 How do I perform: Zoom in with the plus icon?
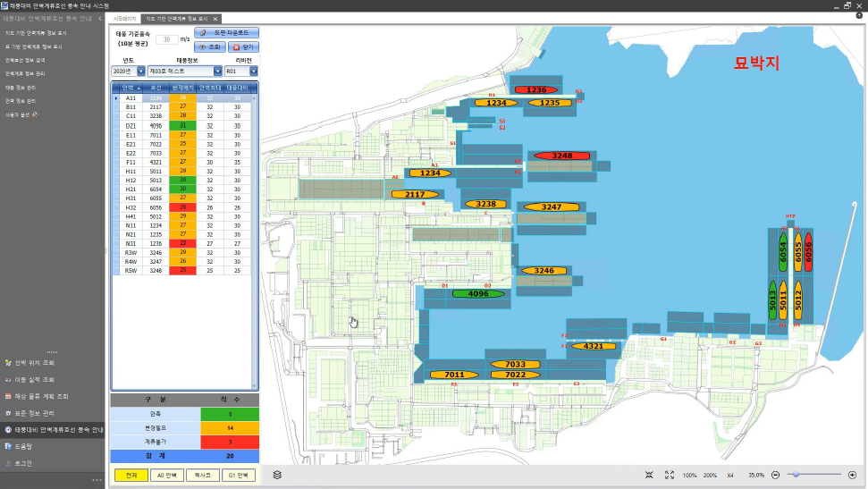[x=852, y=475]
